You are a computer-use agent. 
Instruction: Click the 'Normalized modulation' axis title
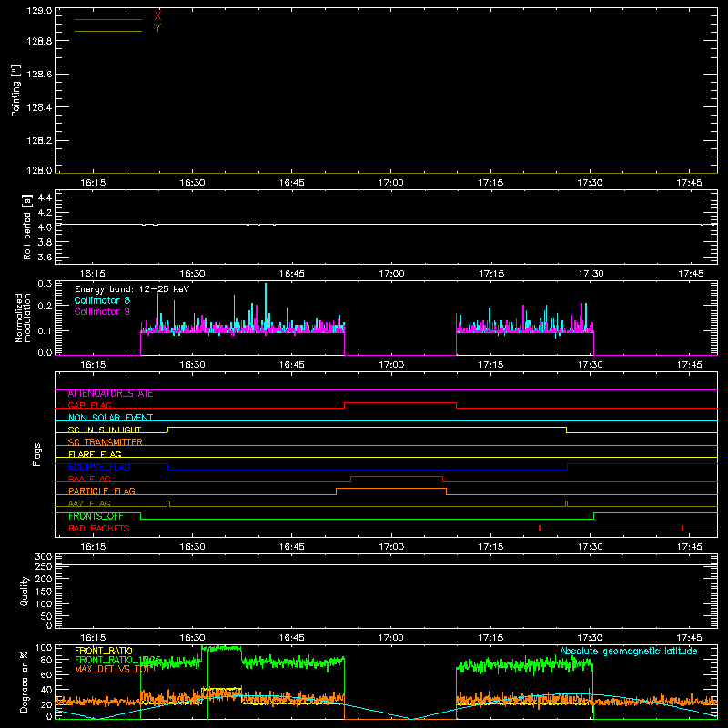tap(23, 318)
